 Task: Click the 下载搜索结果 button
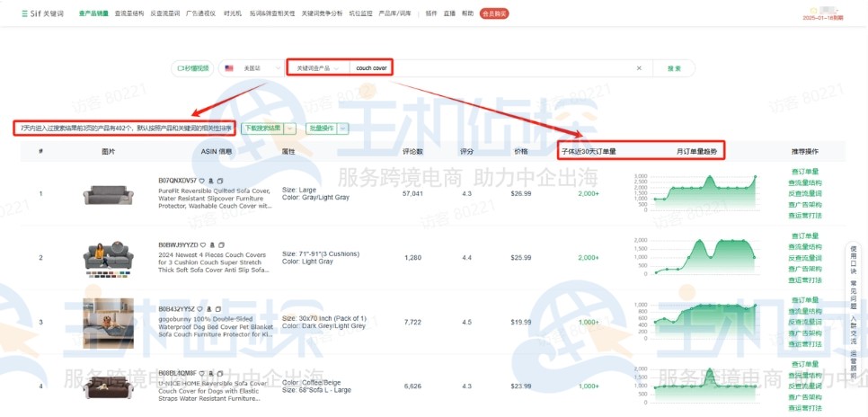point(263,128)
